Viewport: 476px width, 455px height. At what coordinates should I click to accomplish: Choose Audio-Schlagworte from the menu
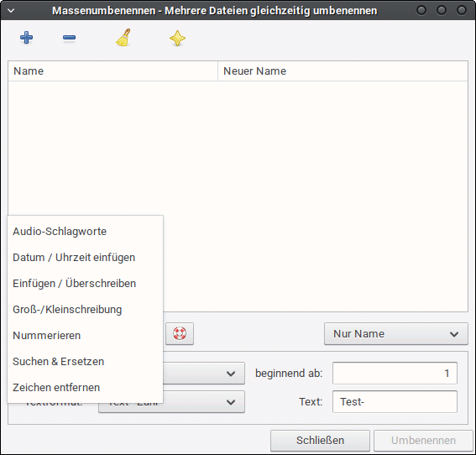coord(85,232)
